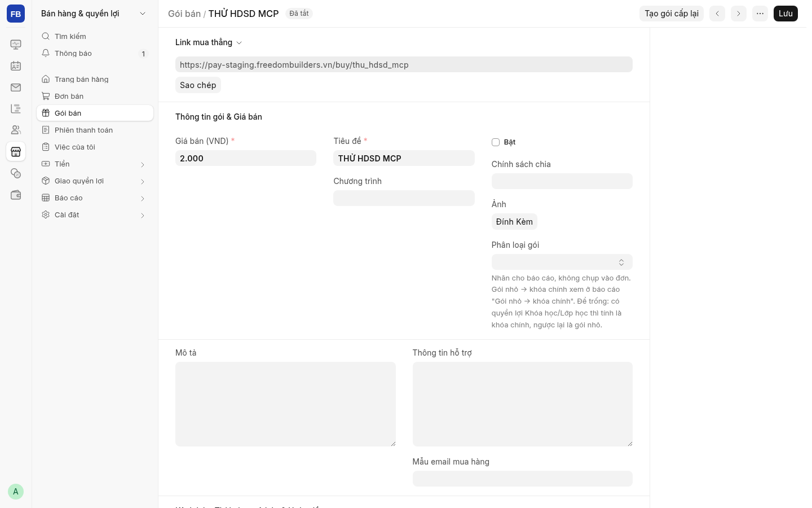Open the contacts people icon in left rail
Screen dimensions: 812x508
coord(16,130)
